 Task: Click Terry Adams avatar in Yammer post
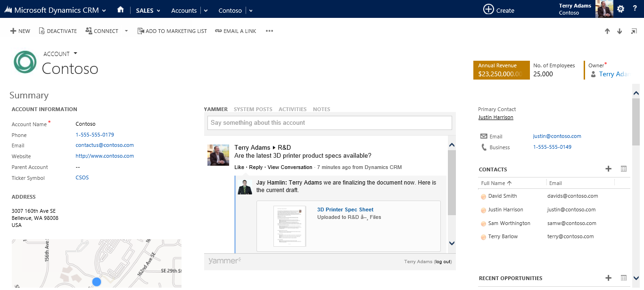tap(218, 155)
